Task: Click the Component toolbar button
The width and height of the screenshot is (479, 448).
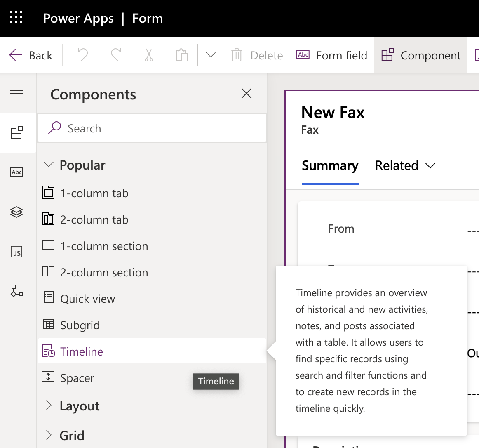Action: coord(420,55)
